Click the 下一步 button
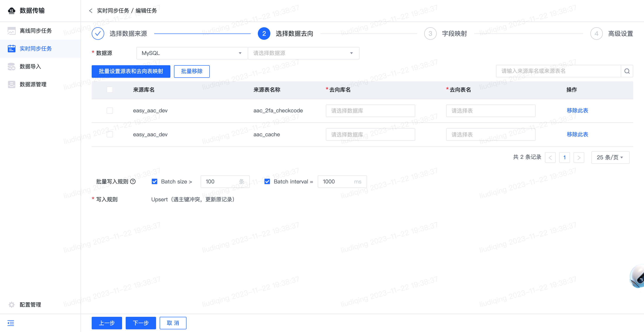Image resolution: width=644 pixels, height=332 pixels. click(141, 323)
